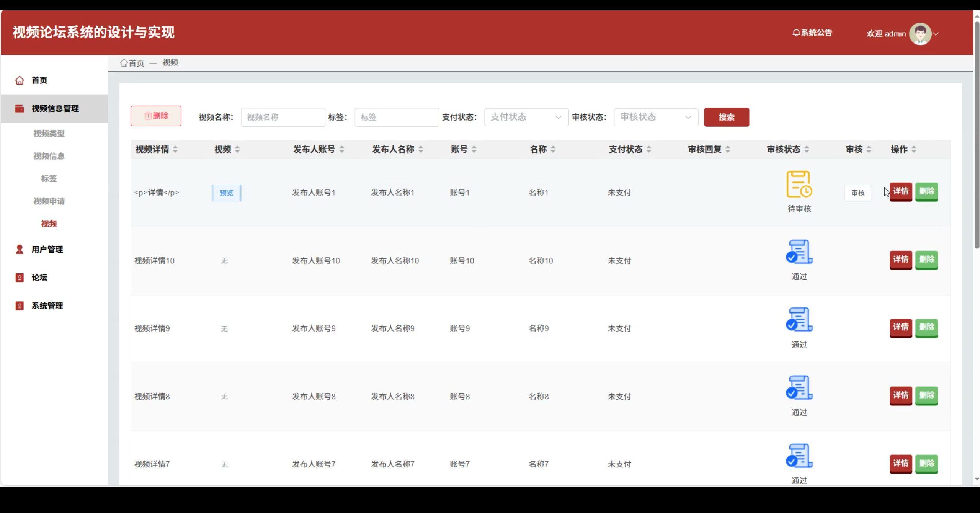
Task: Click the pending review status icon
Action: click(799, 184)
